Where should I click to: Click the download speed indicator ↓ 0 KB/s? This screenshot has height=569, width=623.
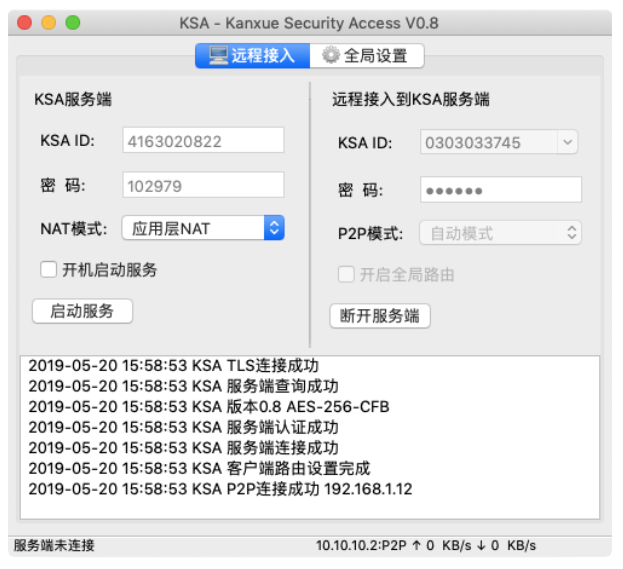point(507,546)
